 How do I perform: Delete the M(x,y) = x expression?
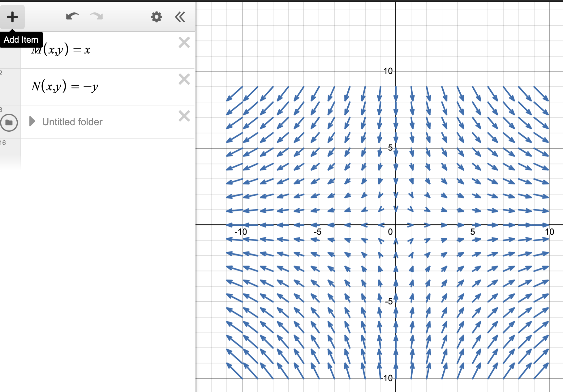click(x=184, y=43)
